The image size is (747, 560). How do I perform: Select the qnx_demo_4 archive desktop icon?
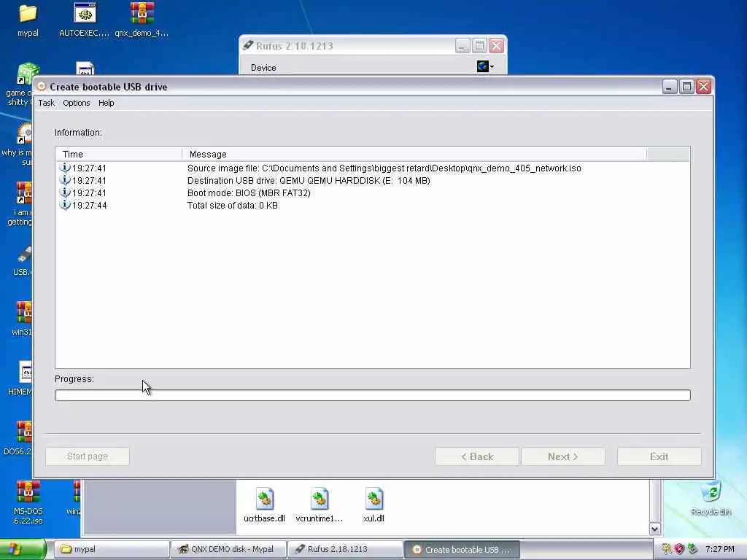142,20
